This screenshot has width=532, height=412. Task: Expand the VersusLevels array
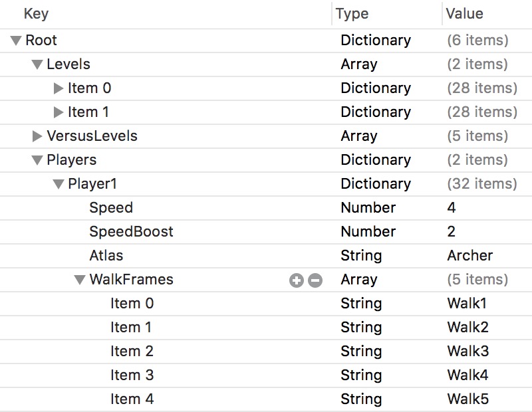click(x=39, y=136)
